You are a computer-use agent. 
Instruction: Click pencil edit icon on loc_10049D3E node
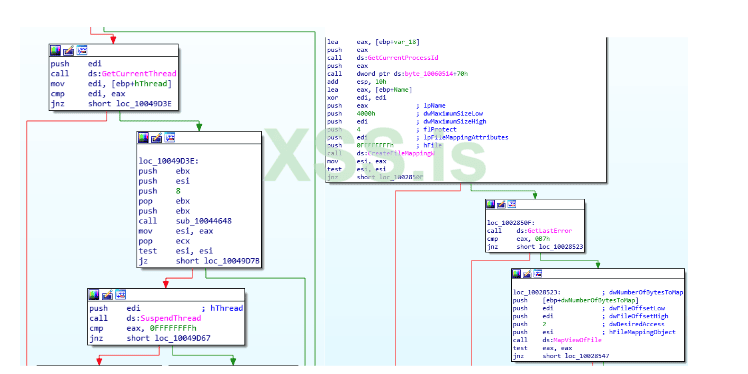click(156, 138)
